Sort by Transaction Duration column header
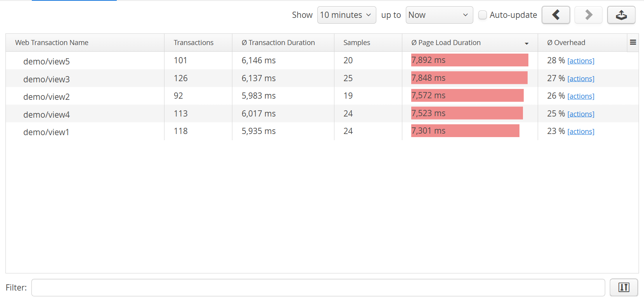644x301 pixels. click(278, 43)
